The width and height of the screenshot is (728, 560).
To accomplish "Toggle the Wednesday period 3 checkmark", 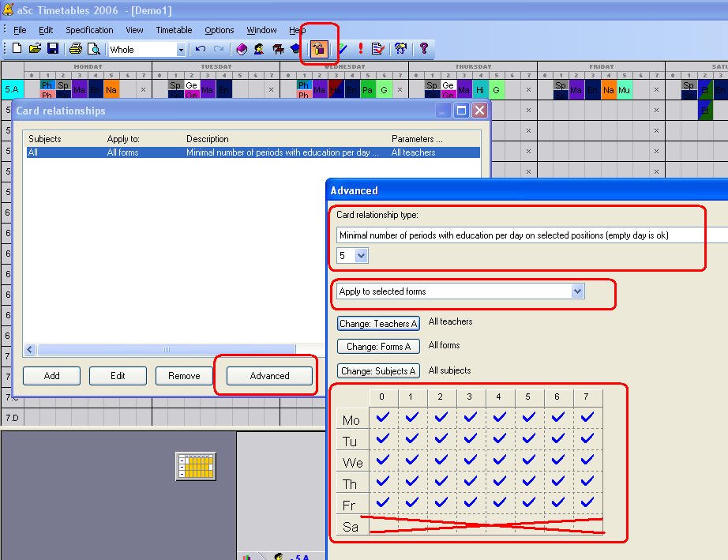I will tap(470, 460).
